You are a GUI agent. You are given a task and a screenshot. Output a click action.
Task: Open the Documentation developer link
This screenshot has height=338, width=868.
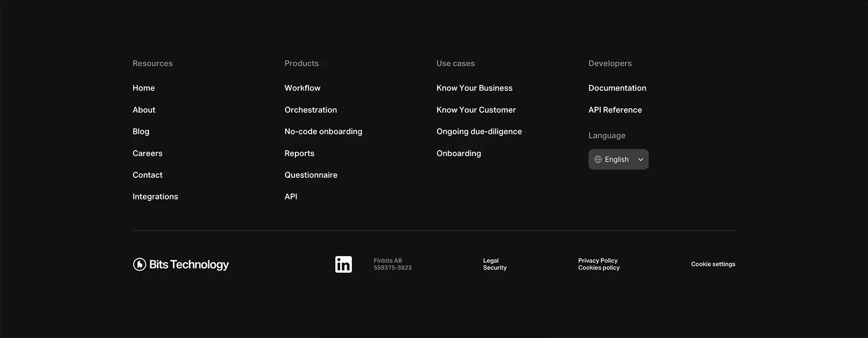pyautogui.click(x=618, y=88)
